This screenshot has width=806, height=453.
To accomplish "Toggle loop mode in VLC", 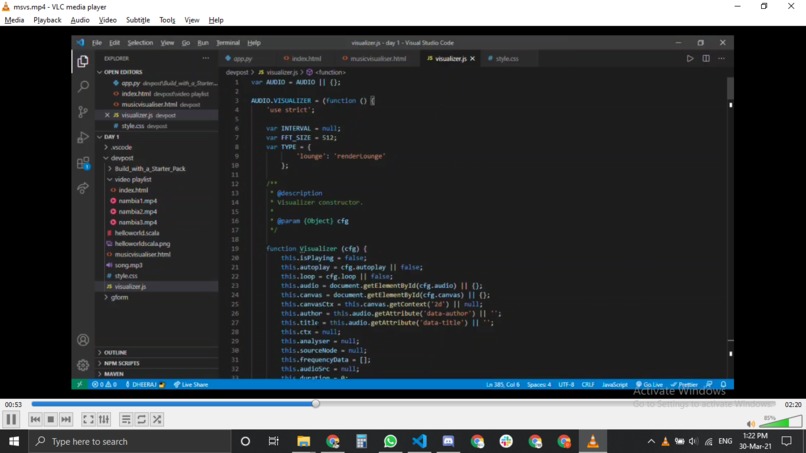I will [141, 420].
